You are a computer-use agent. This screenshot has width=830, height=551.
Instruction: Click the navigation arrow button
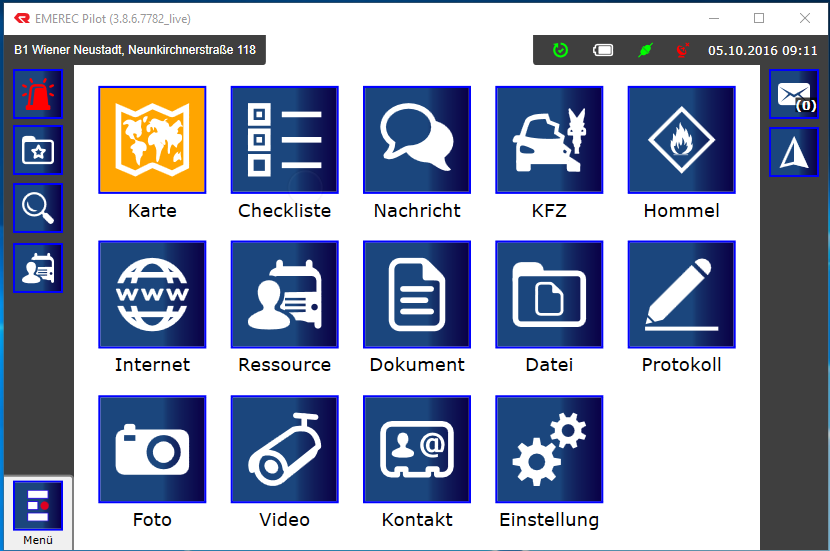click(x=794, y=153)
